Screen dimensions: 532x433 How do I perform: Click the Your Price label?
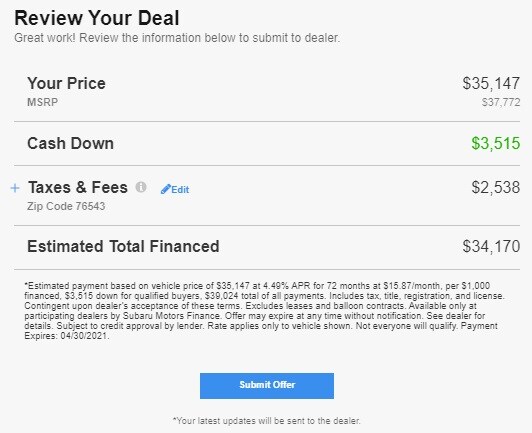[x=66, y=83]
